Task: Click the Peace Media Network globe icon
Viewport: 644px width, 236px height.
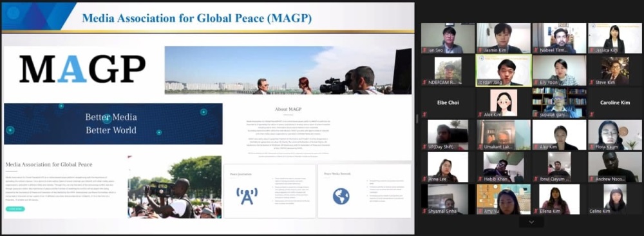Action: pyautogui.click(x=341, y=196)
